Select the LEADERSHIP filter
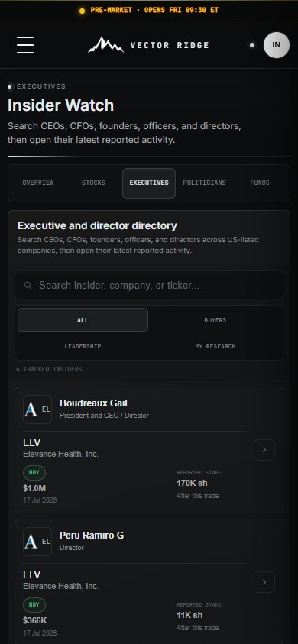The width and height of the screenshot is (298, 644). [83, 346]
